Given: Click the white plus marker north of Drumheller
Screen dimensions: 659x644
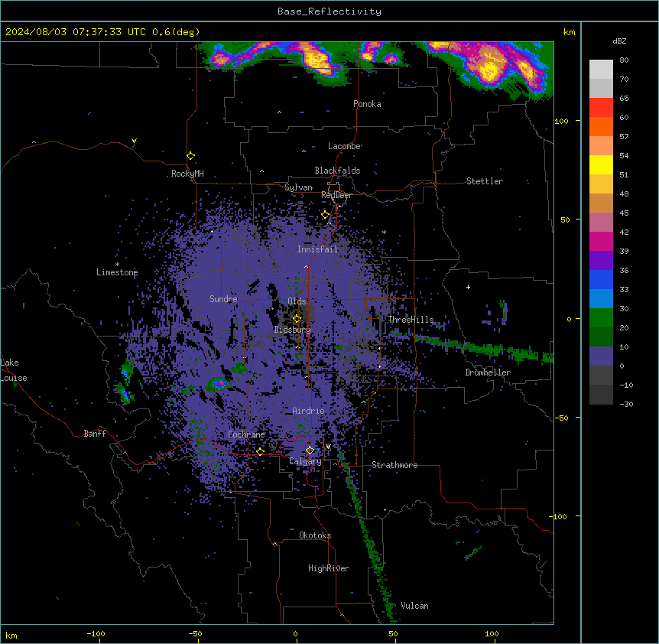Looking at the screenshot, I should 468,287.
